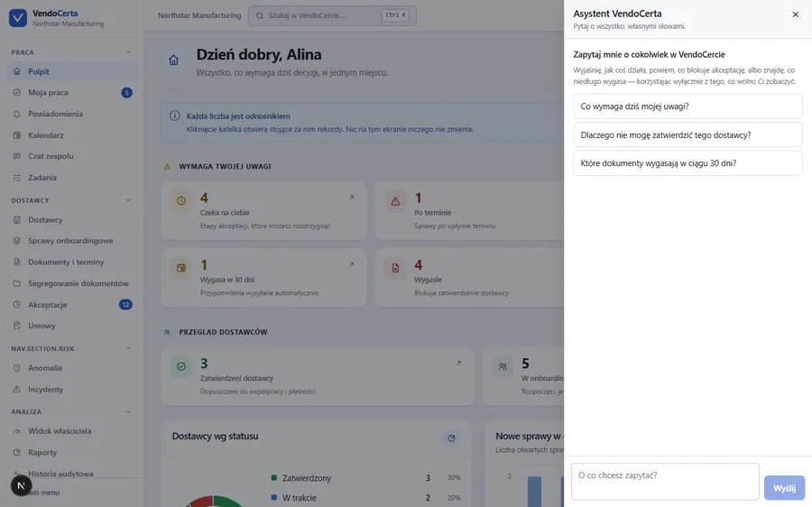Click the search field Szukaj w VendoCercie
812x507 pixels.
332,15
